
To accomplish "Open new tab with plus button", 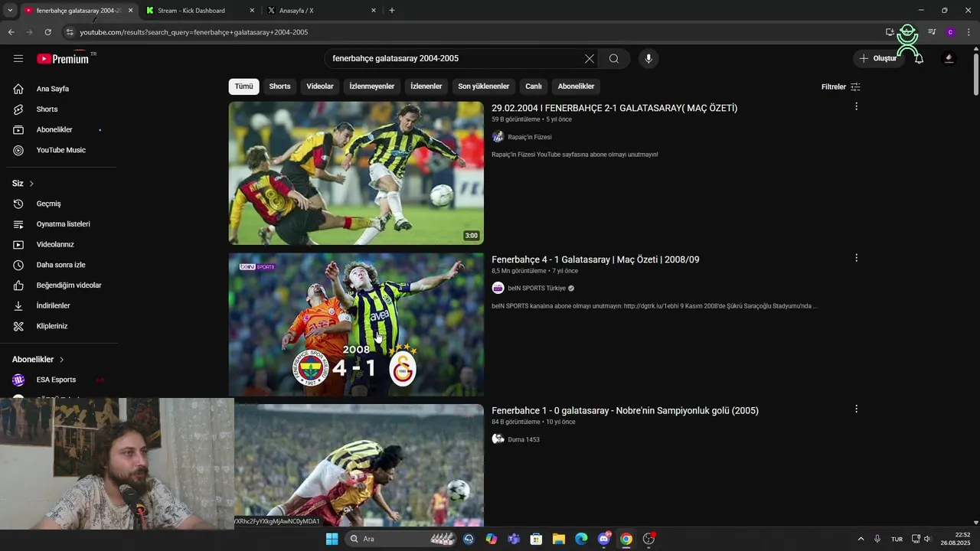I will point(392,10).
